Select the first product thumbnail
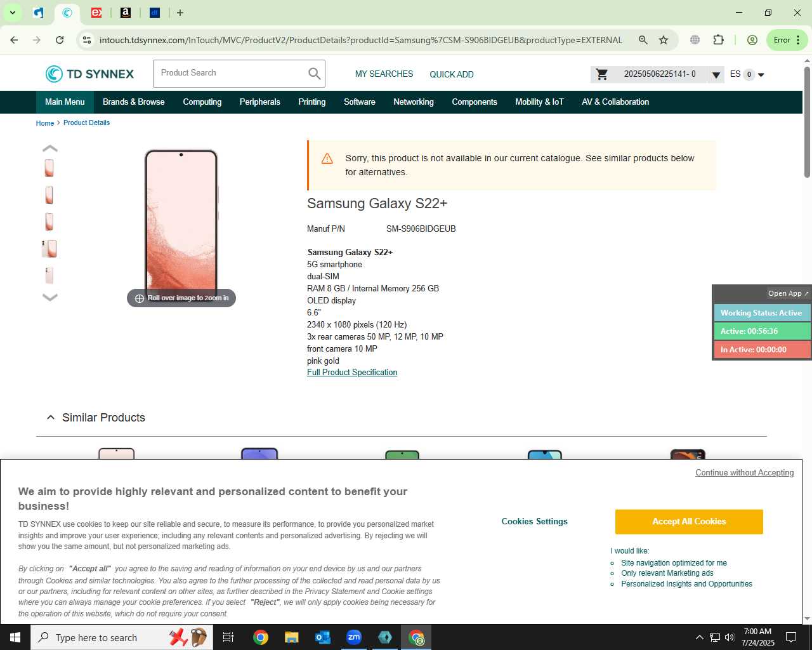Image resolution: width=812 pixels, height=650 pixels. [x=49, y=168]
